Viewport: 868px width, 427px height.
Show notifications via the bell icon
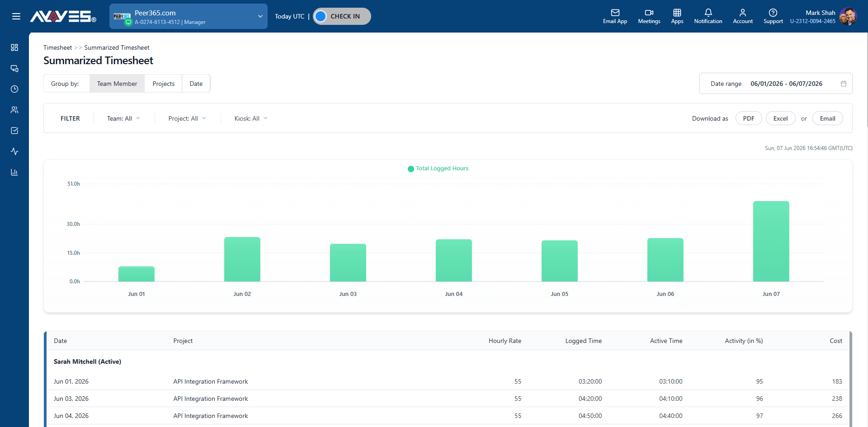click(708, 16)
